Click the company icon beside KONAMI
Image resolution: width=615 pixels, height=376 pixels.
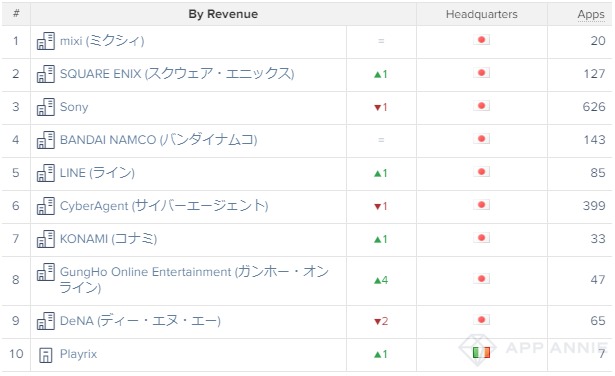click(x=45, y=238)
